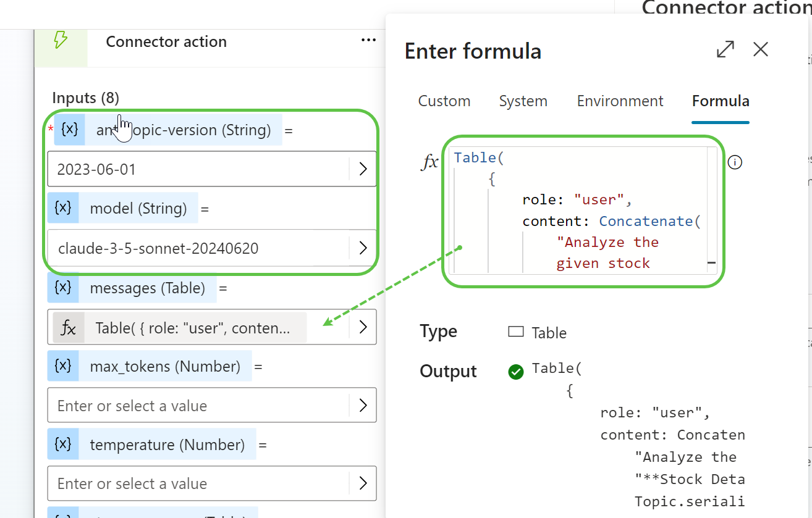Close the Enter formula panel
The width and height of the screenshot is (812, 518).
coord(761,49)
